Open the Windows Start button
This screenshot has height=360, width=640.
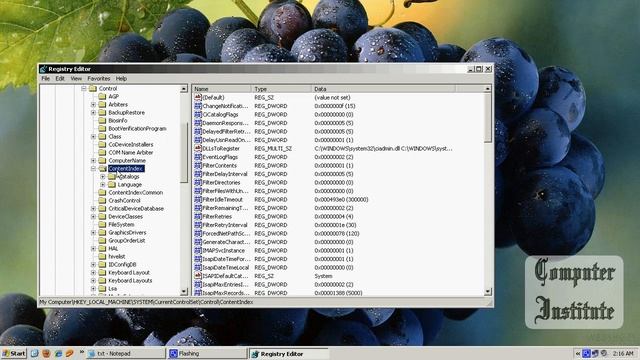[13, 353]
